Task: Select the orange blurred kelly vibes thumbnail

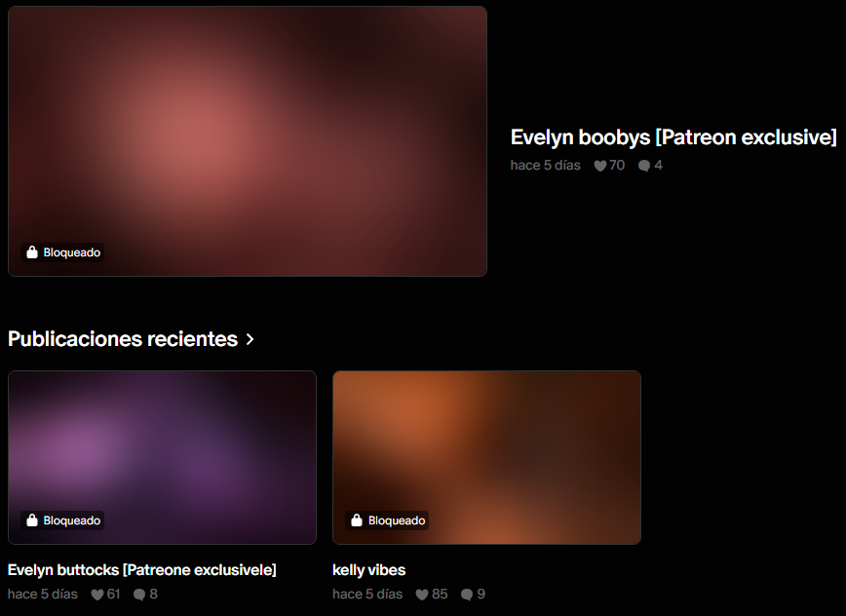Action: point(486,448)
